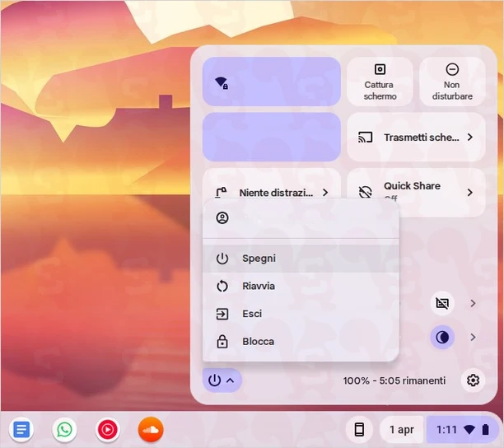Click the Niente distrazioni desk lamp icon

point(221,193)
